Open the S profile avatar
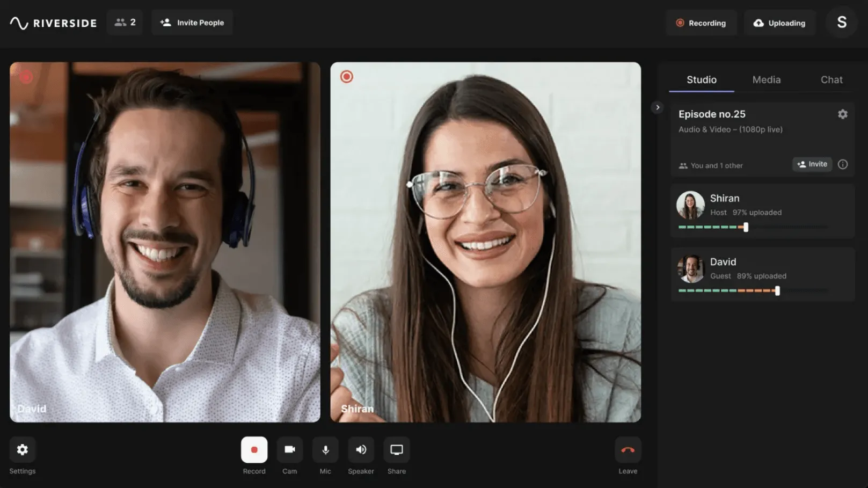Viewport: 868px width, 488px height. (842, 23)
